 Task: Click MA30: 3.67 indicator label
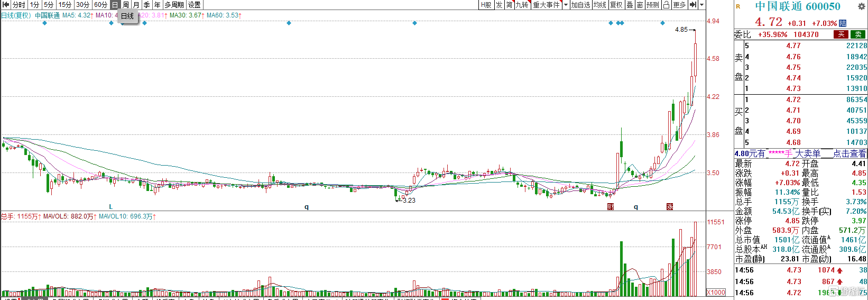coord(187,15)
